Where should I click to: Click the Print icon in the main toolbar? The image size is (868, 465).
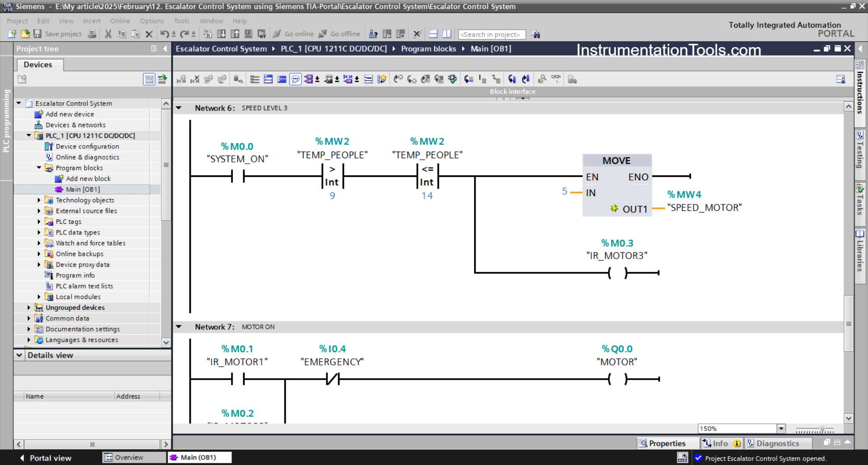coord(92,34)
